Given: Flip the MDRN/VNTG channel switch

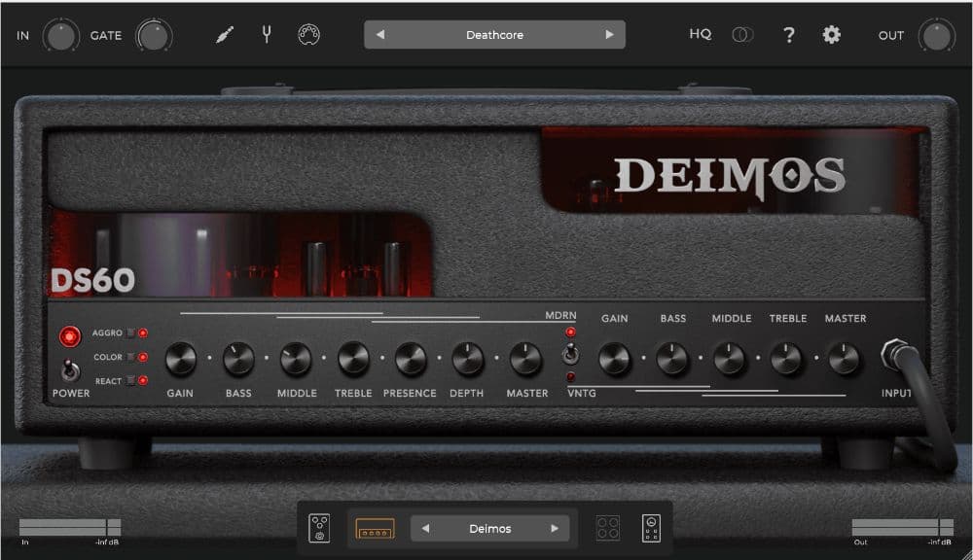Looking at the screenshot, I should point(571,355).
